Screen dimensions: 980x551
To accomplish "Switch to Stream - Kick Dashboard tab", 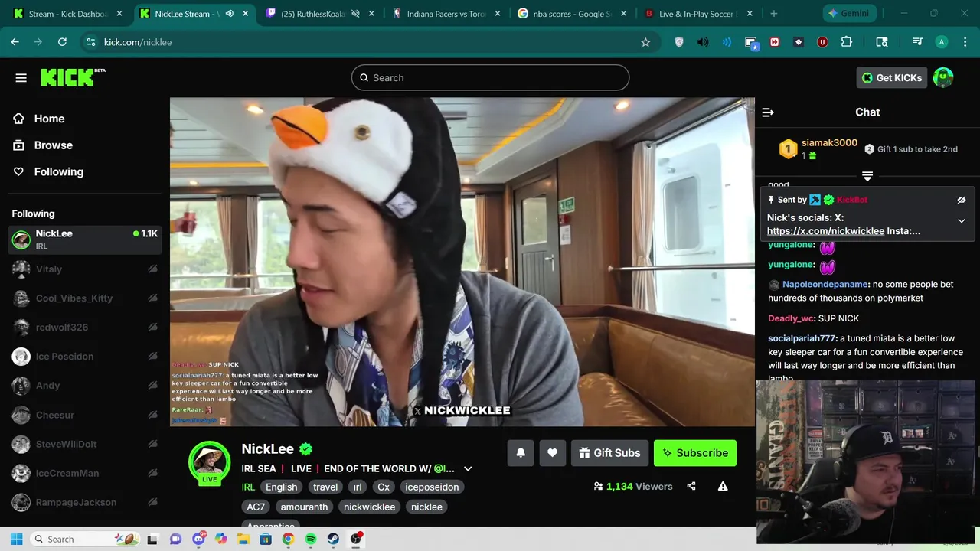I will [67, 14].
